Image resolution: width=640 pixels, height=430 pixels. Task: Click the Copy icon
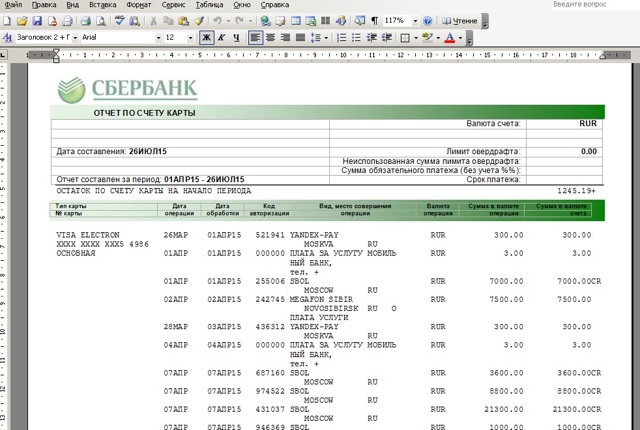[168, 21]
